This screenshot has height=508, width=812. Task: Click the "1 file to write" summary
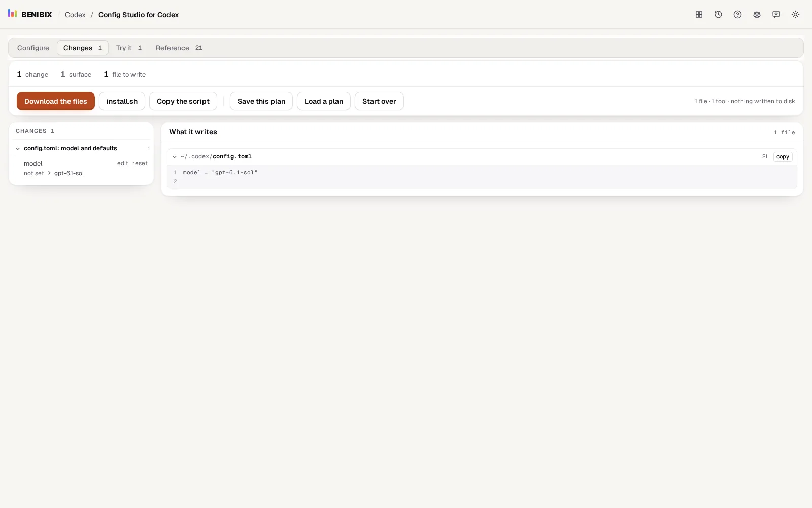click(124, 74)
